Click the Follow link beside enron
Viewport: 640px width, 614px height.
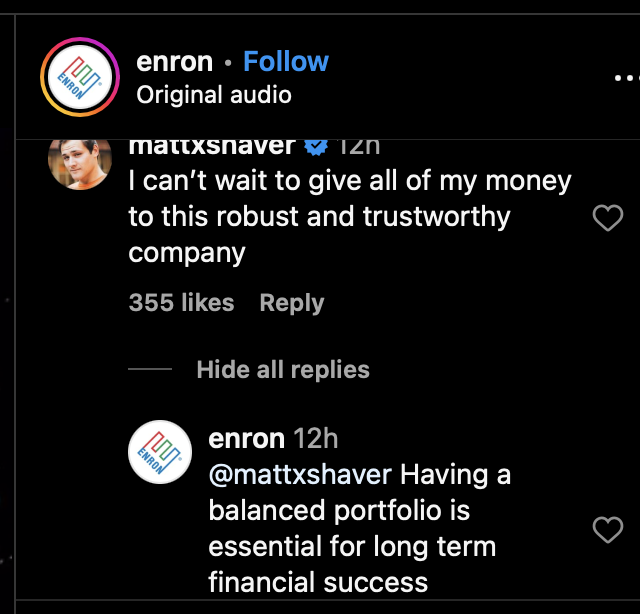(286, 62)
